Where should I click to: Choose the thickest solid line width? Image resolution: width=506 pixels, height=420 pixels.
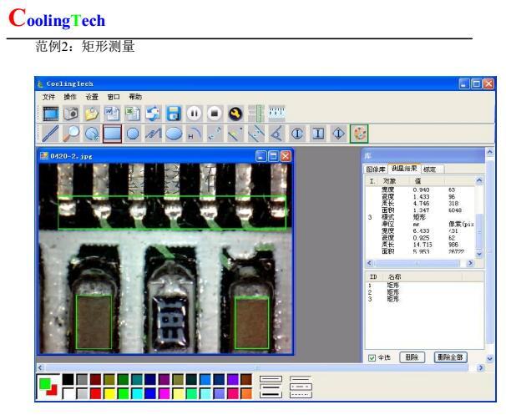(x=271, y=394)
